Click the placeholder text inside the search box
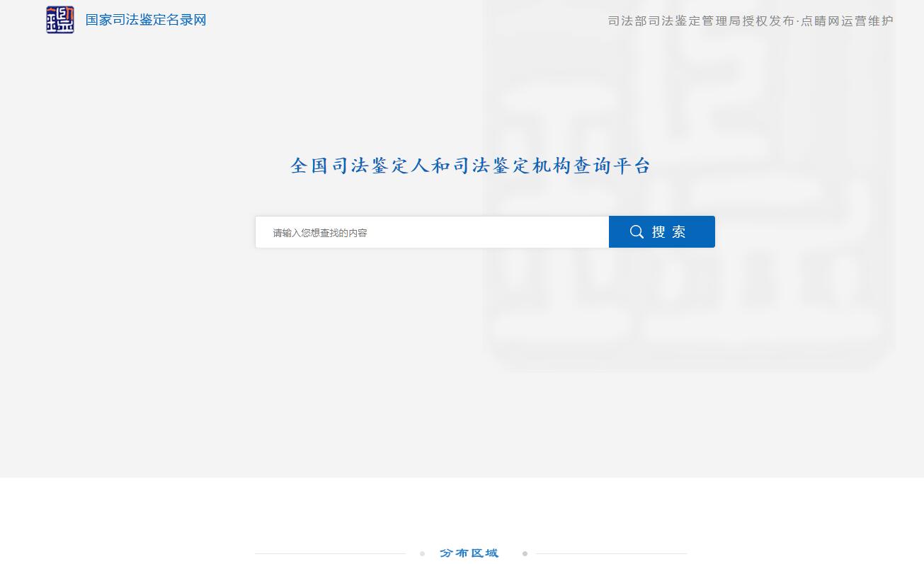This screenshot has height=564, width=924. [x=320, y=233]
